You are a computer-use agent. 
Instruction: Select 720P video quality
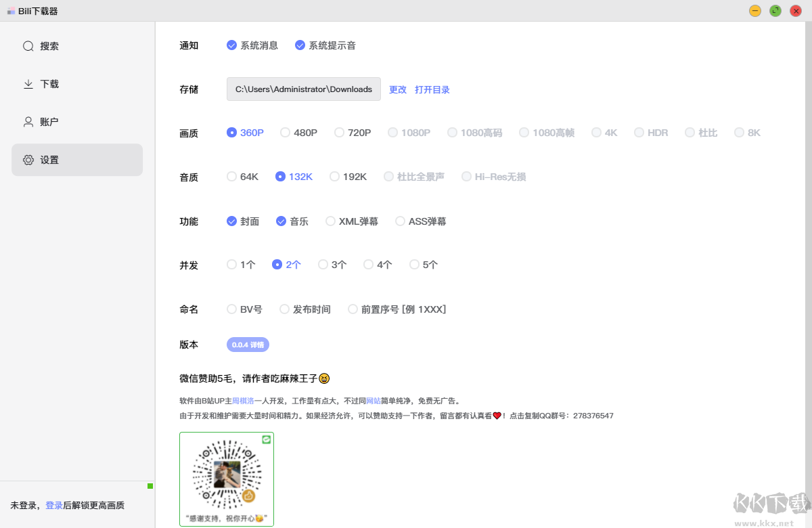340,133
